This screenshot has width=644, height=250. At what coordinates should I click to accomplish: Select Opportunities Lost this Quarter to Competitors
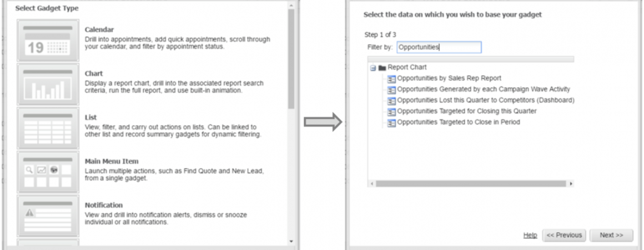(x=486, y=101)
